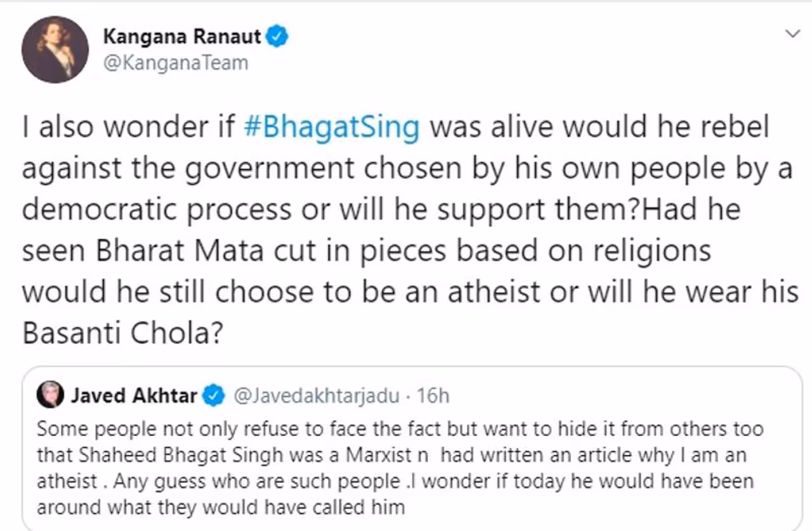Open Kangana Ranaut's profile picture
The height and width of the screenshot is (531, 812).
[55, 49]
